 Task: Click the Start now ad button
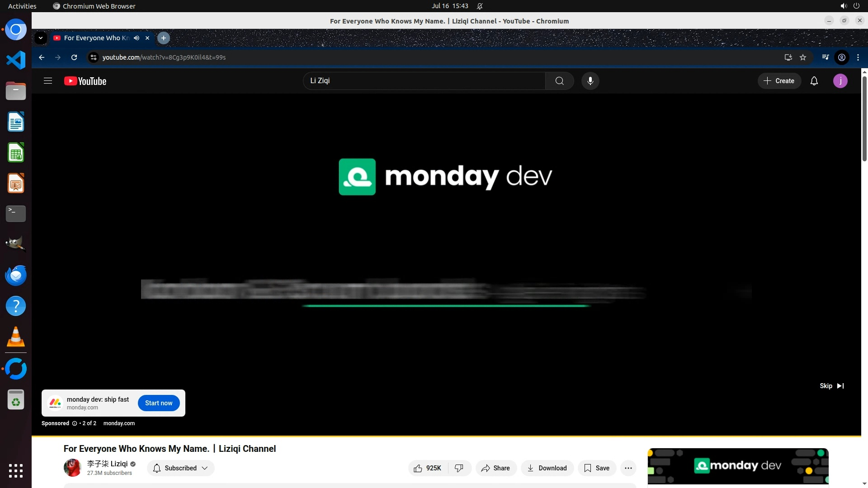click(x=159, y=403)
